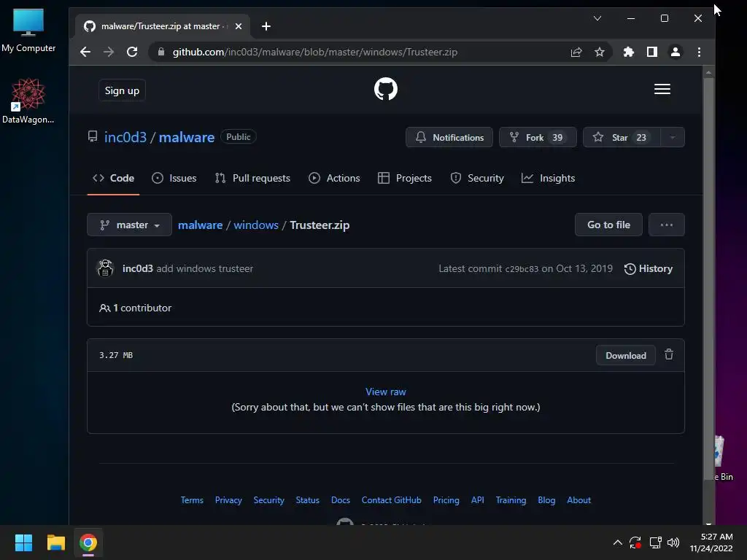Open the Chrome extensions puzzle icon
The height and width of the screenshot is (560, 747).
click(x=629, y=52)
